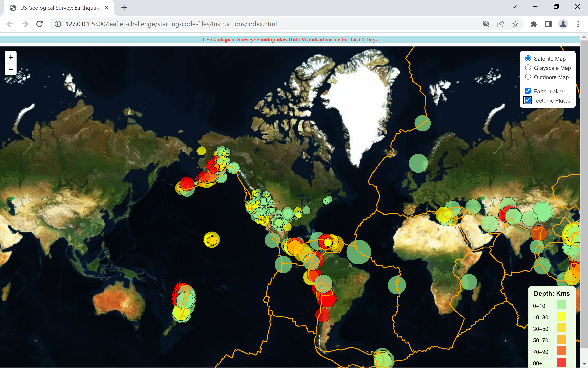Toggle the browser side panel icon

tap(548, 24)
